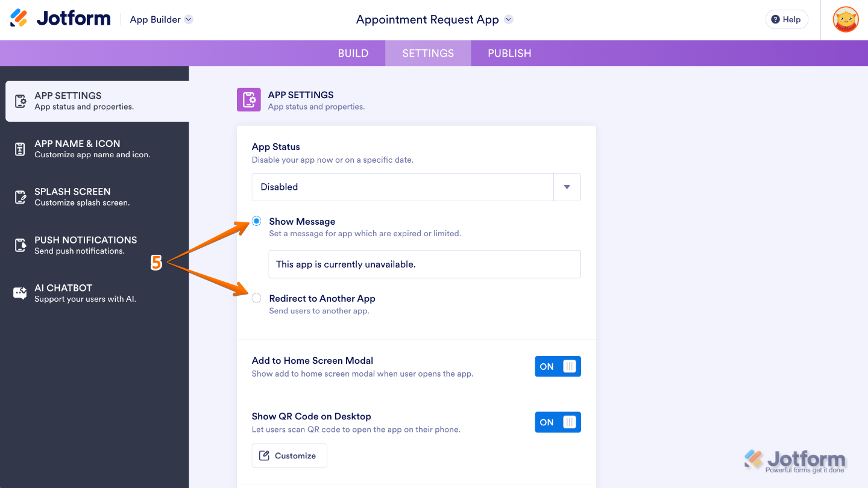The width and height of the screenshot is (868, 488).
Task: Click the Help button
Action: point(787,19)
